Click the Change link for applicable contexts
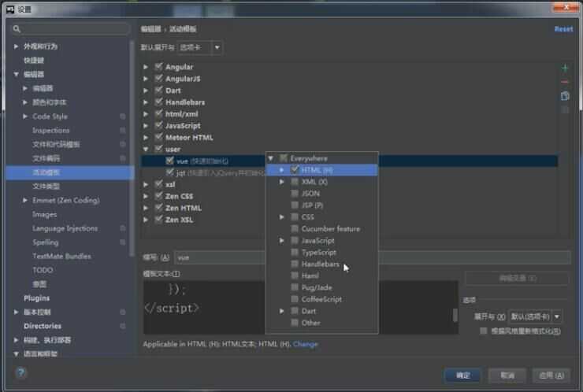This screenshot has width=583, height=392. tap(305, 344)
